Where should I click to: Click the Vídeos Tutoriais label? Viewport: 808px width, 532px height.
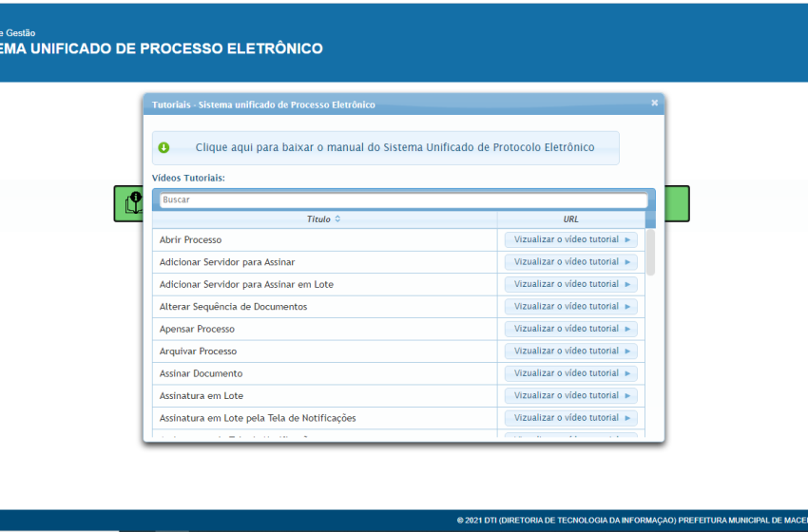[x=188, y=179]
